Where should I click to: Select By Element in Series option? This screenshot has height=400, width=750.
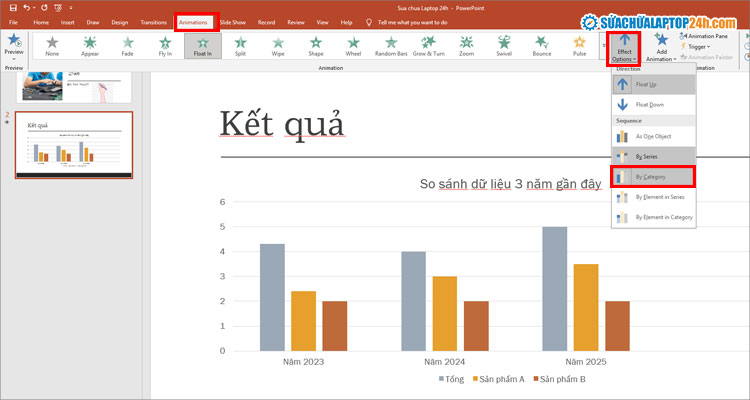coord(653,197)
